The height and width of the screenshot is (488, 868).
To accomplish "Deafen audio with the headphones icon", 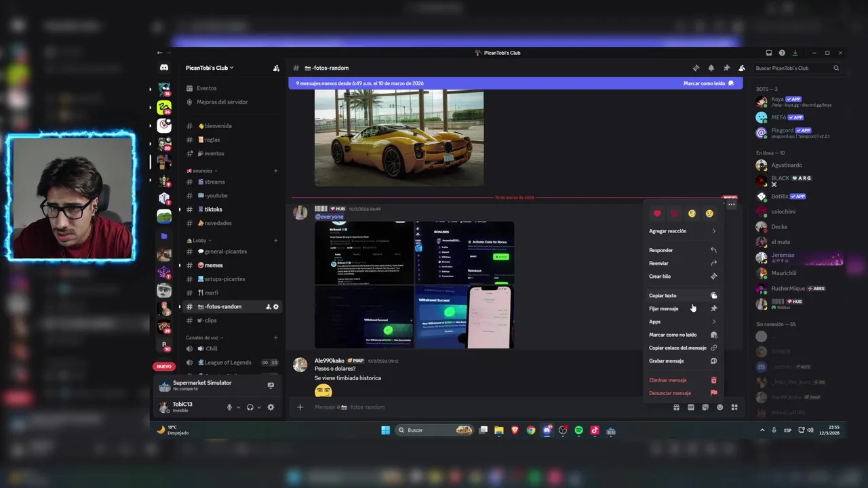I will [250, 407].
